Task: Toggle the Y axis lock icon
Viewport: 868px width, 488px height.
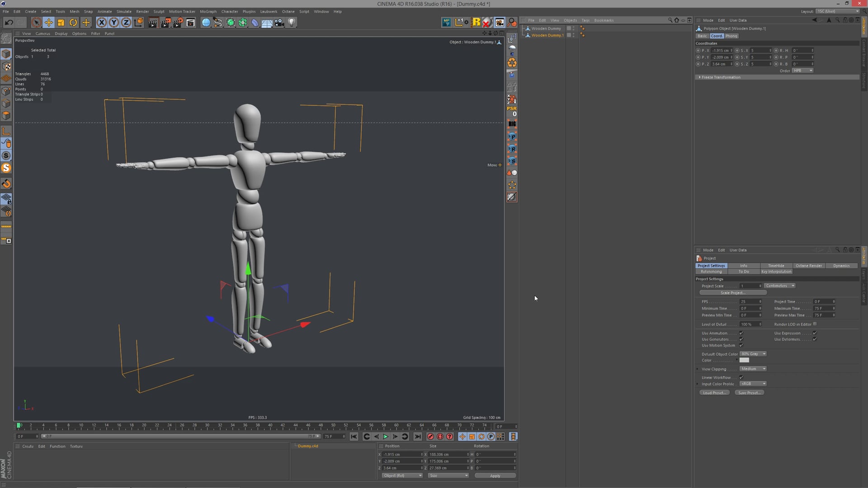Action: tap(114, 22)
